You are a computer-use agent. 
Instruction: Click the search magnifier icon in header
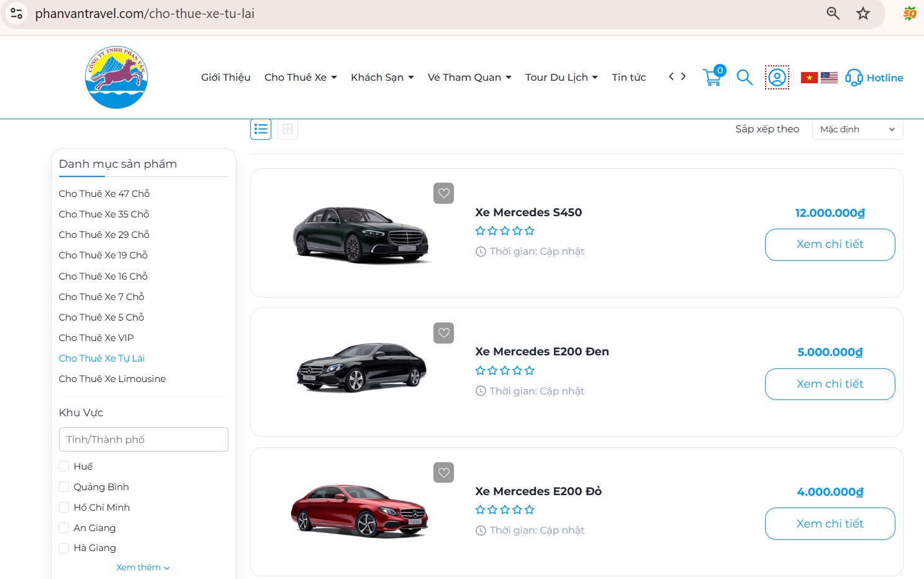click(x=745, y=77)
